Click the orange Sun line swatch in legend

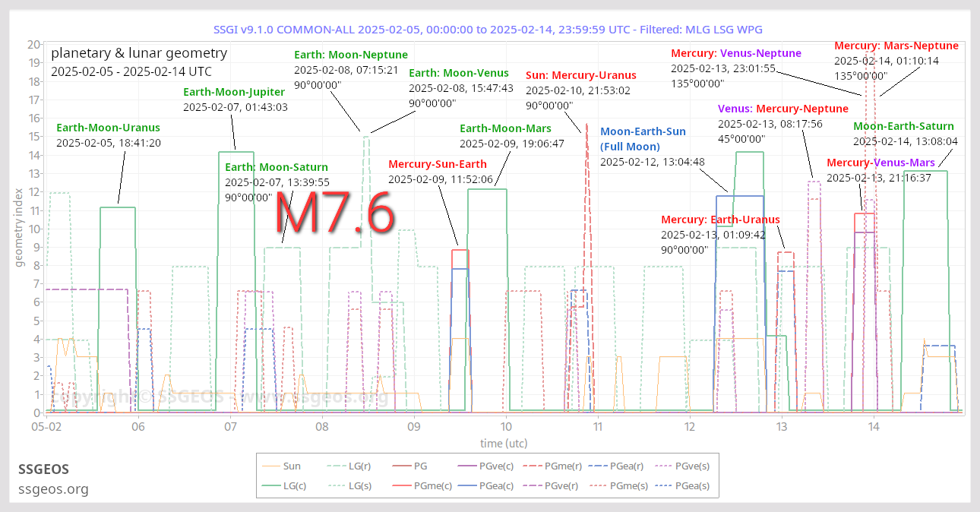point(270,466)
